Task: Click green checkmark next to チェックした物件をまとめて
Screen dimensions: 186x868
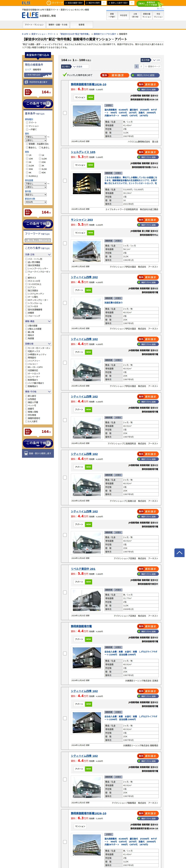Action: tap(64, 75)
